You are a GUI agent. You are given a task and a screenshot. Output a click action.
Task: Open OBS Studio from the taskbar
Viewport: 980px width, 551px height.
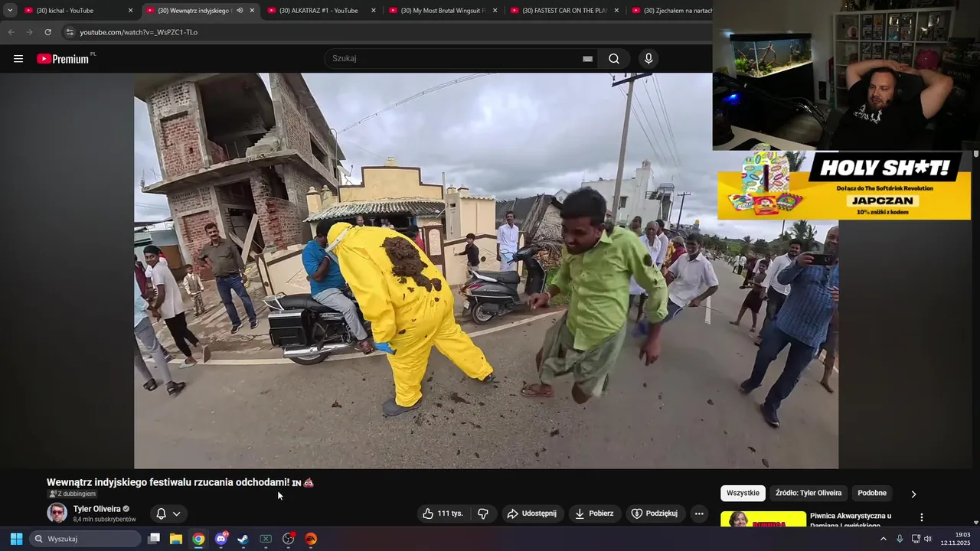pos(289,539)
